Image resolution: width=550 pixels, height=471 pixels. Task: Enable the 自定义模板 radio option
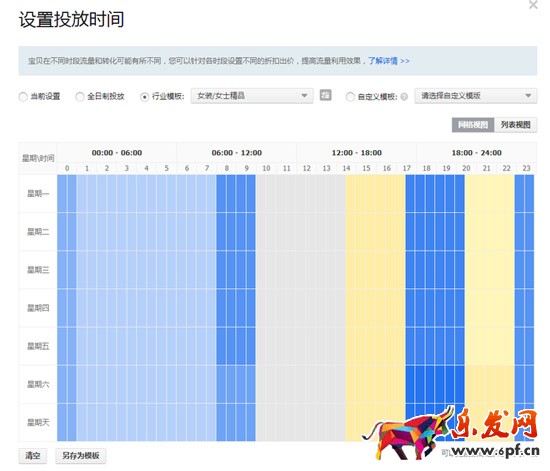350,96
